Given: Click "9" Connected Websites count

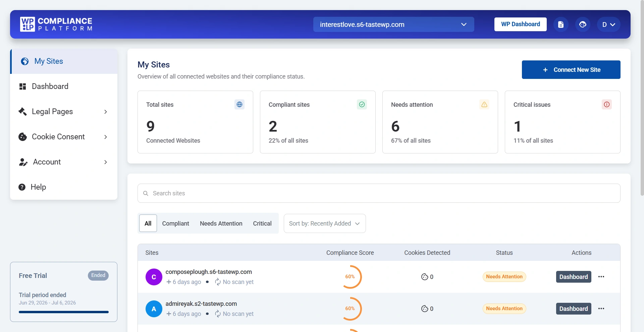Looking at the screenshot, I should pos(151,127).
